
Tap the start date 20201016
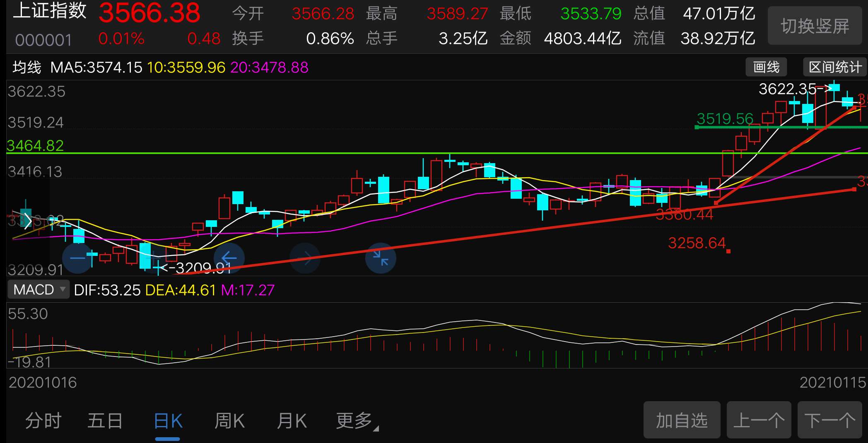click(x=43, y=382)
